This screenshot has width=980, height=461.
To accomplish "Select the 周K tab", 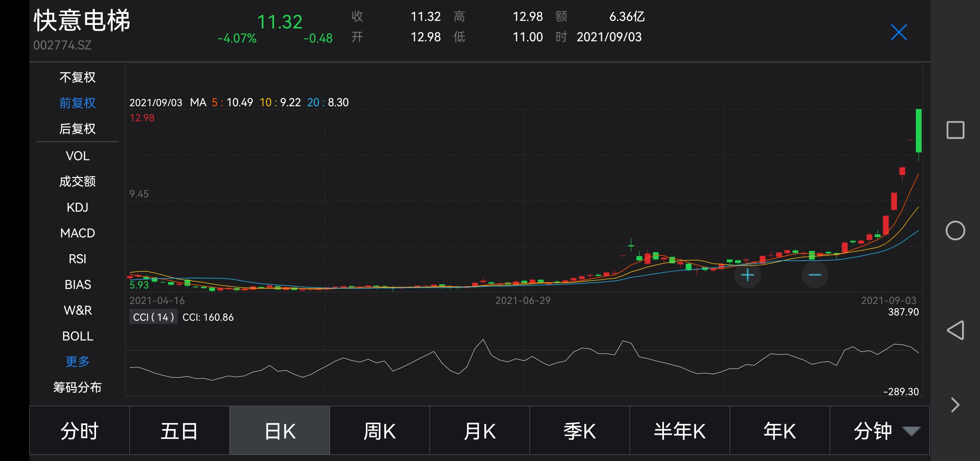I will tap(380, 431).
